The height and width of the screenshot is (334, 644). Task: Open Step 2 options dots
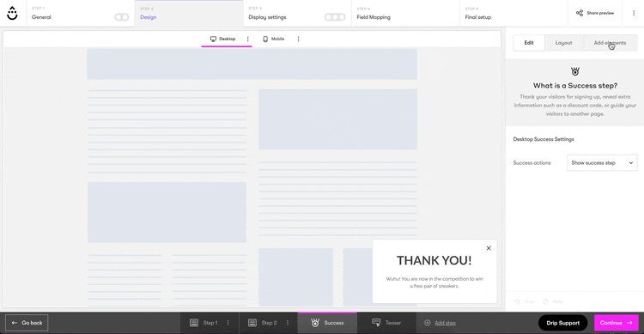[x=288, y=323]
